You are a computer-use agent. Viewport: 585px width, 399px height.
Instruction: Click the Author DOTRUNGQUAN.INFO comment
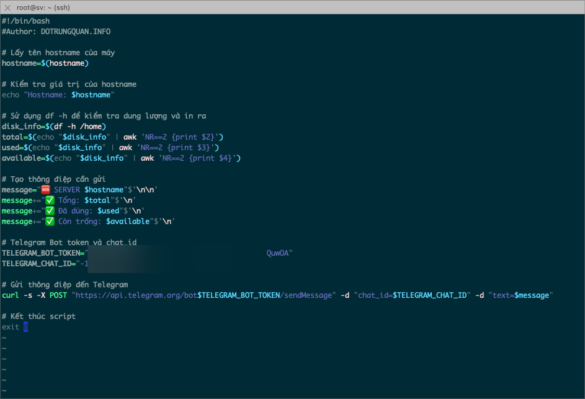56,31
